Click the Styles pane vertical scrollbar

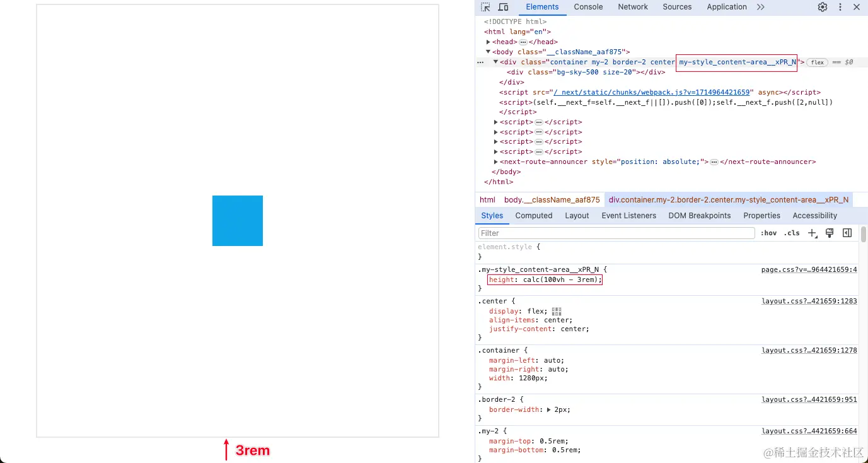pyautogui.click(x=864, y=235)
